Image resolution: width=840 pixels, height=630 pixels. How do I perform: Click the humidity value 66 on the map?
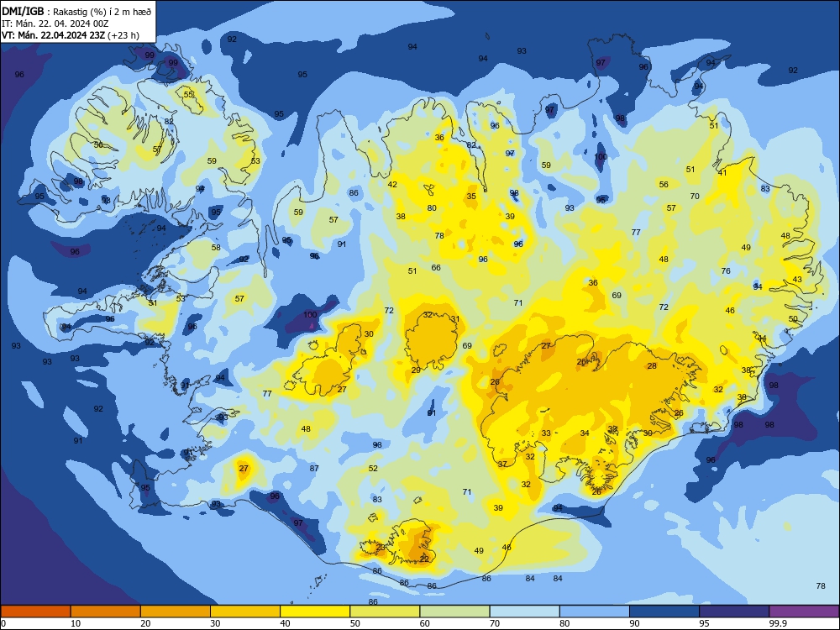point(436,267)
